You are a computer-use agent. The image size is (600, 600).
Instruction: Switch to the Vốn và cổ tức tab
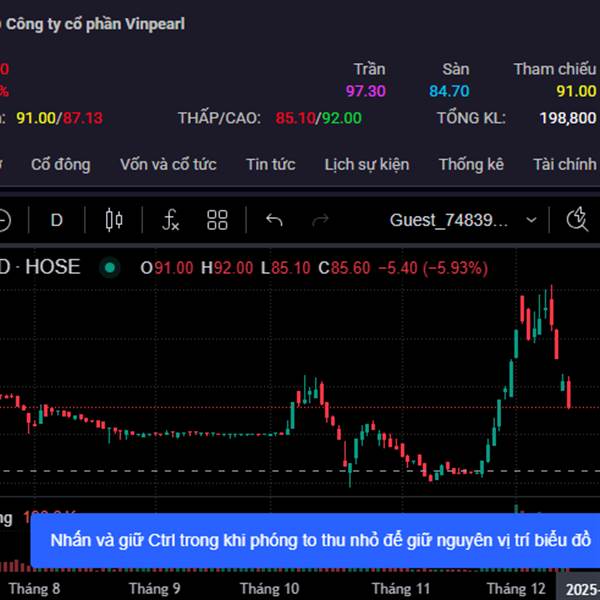(168, 165)
